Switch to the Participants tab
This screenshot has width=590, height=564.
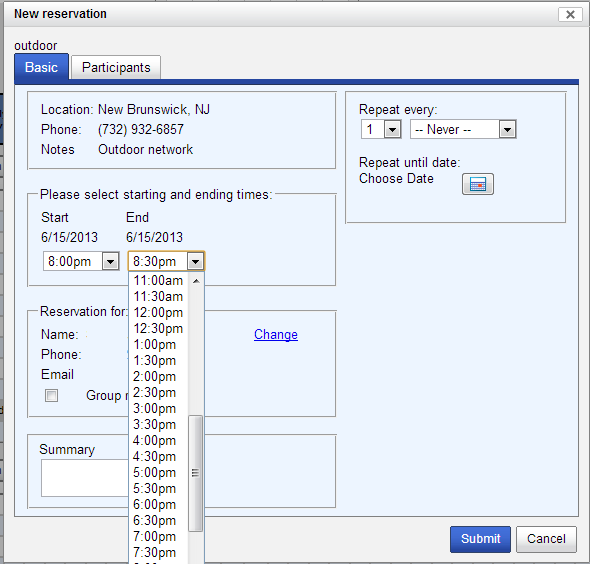[116, 67]
